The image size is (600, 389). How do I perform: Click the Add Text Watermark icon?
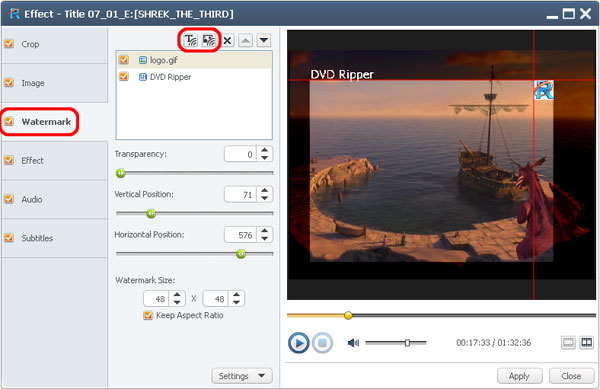[191, 40]
